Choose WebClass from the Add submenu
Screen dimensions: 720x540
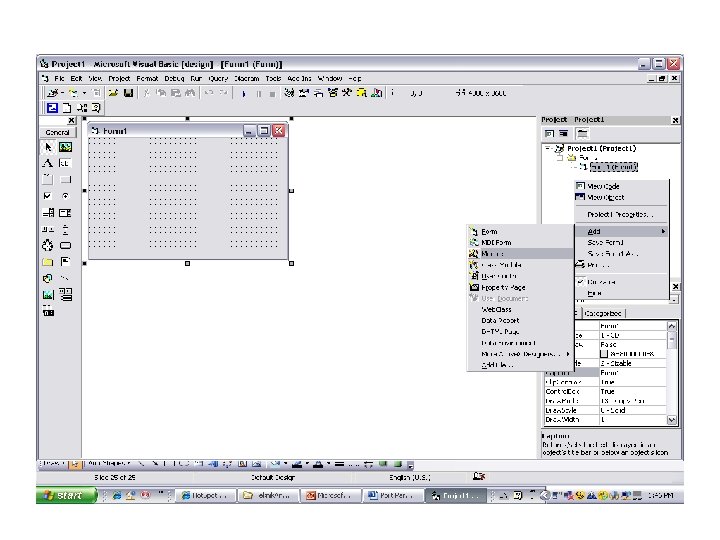tap(519, 309)
